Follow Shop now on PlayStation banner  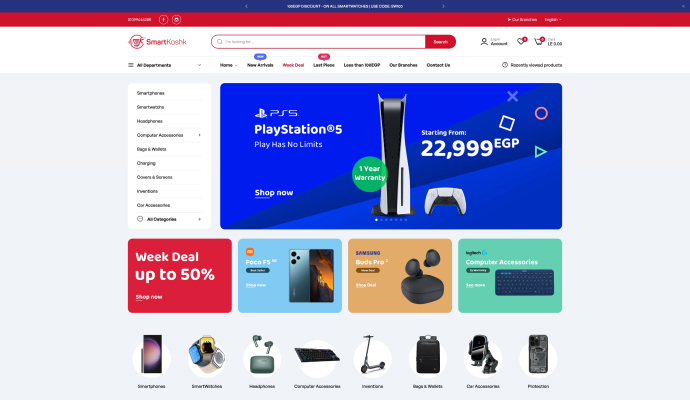click(274, 193)
